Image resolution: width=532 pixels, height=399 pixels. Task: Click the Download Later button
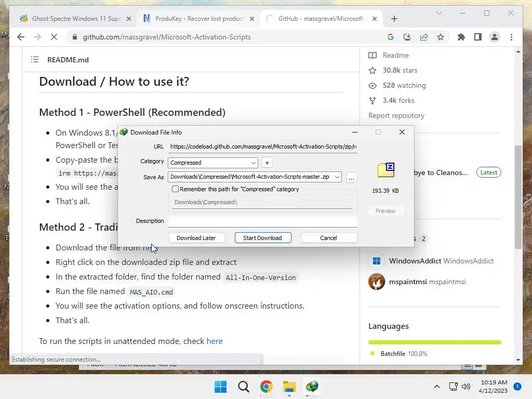[196, 238]
